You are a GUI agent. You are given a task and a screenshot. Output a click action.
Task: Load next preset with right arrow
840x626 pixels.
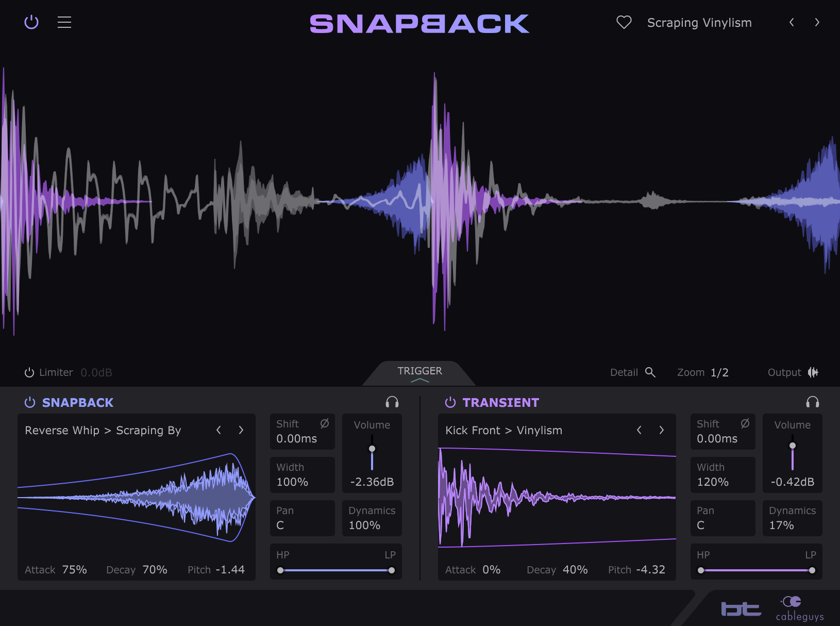(x=817, y=22)
